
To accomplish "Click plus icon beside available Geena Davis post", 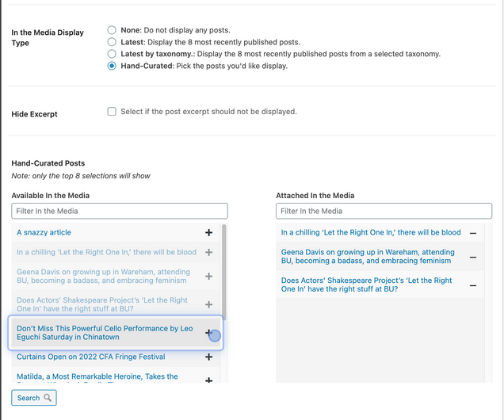I will point(208,277).
